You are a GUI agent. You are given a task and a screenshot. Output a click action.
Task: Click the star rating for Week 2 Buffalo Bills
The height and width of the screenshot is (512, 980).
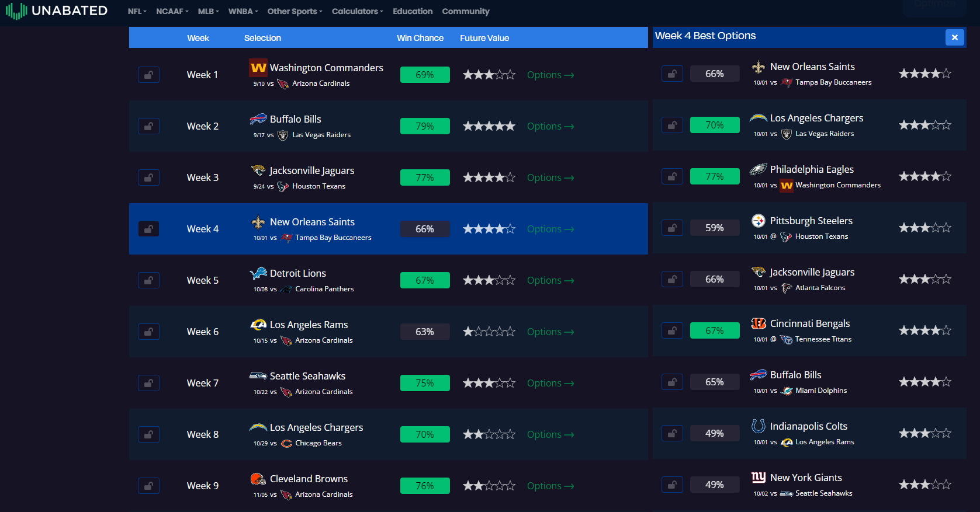(489, 126)
